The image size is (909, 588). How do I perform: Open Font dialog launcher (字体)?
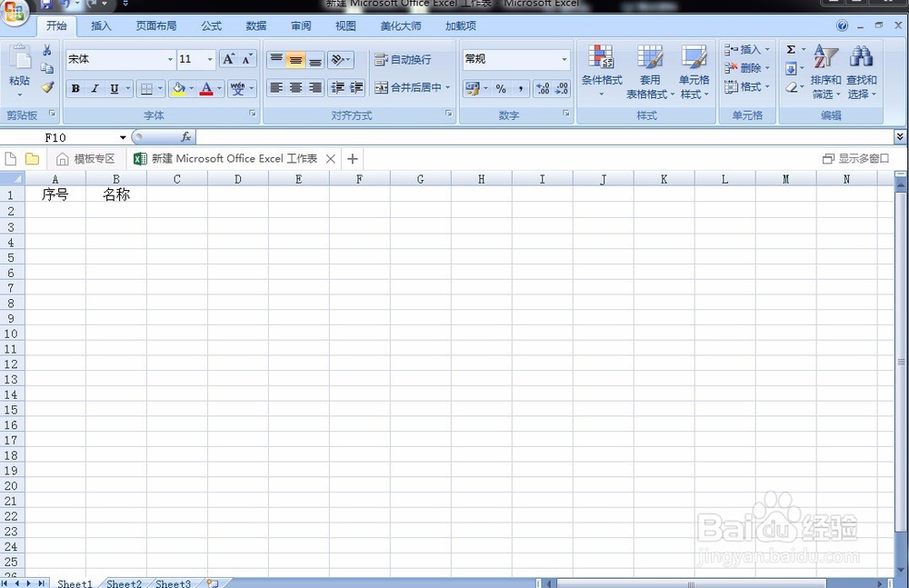tap(253, 114)
